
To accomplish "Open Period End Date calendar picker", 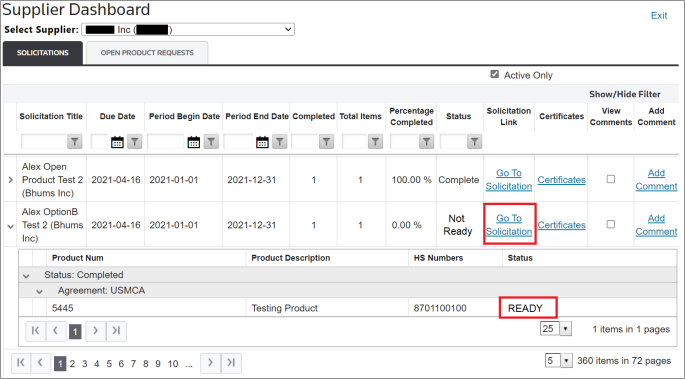I will (x=262, y=141).
